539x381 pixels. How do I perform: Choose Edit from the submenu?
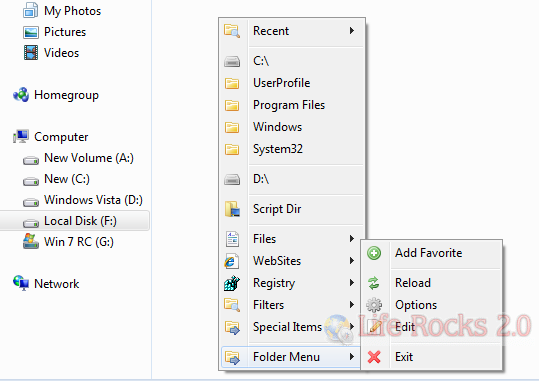click(432, 327)
